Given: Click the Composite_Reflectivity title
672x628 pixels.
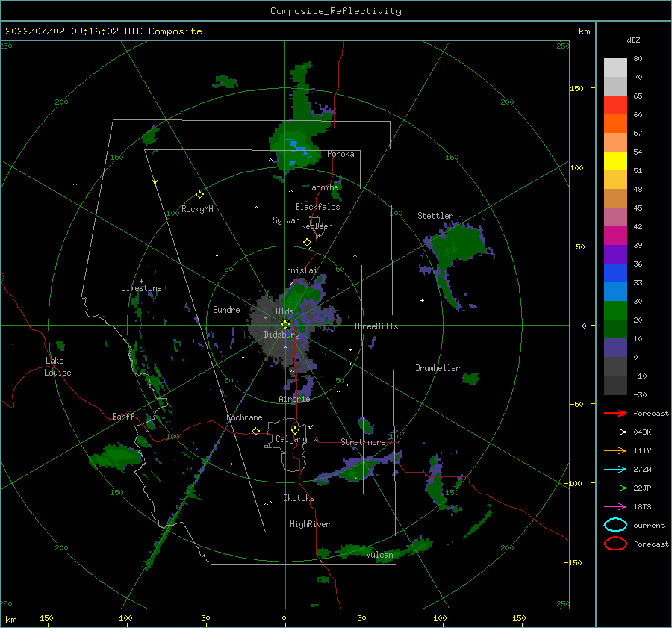Looking at the screenshot, I should (x=335, y=11).
